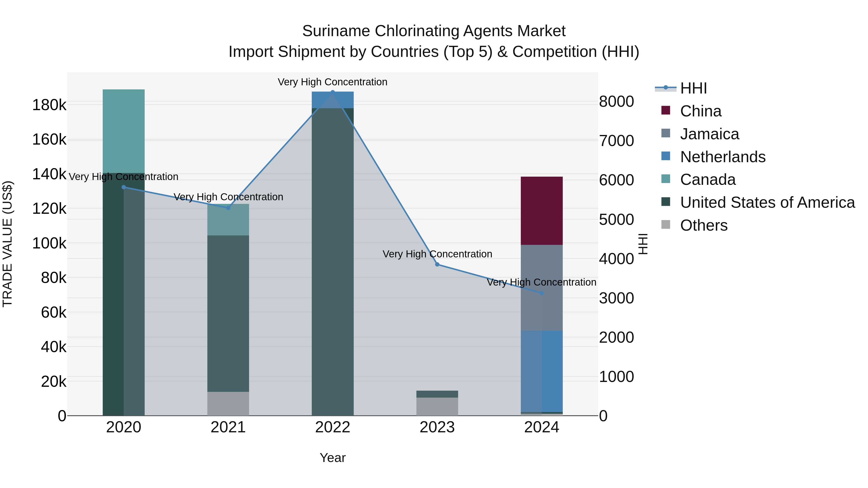Click the 180k left axis tick
Image resolution: width=868 pixels, height=488 pixels.
(x=49, y=105)
